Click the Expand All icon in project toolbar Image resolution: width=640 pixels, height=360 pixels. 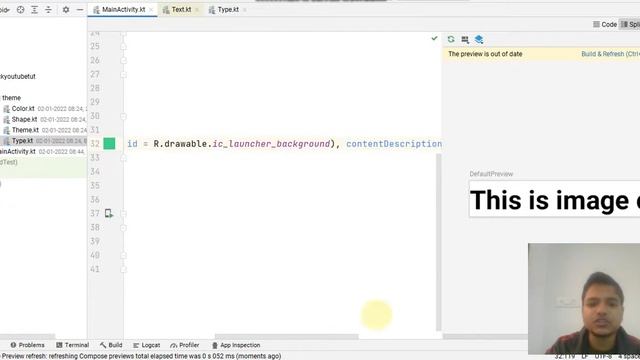pos(34,9)
